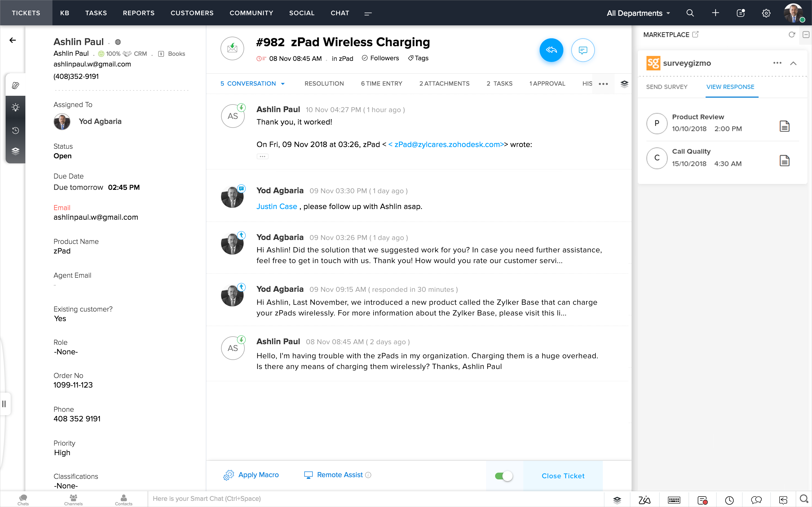This screenshot has height=507, width=812.
Task: Open the history clock icon in left sidebar
Action: point(16,130)
